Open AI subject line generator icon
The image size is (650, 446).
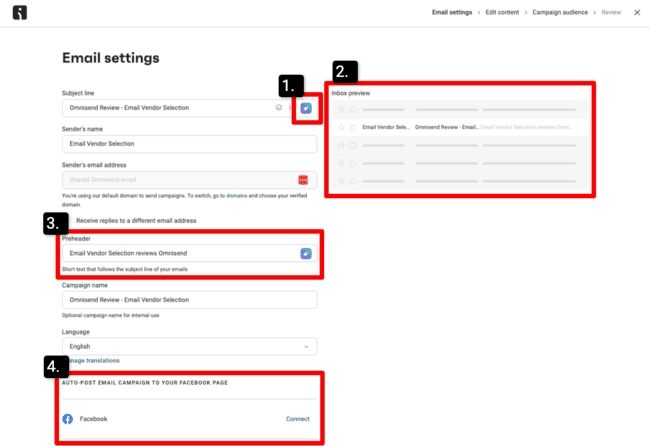[x=306, y=108]
